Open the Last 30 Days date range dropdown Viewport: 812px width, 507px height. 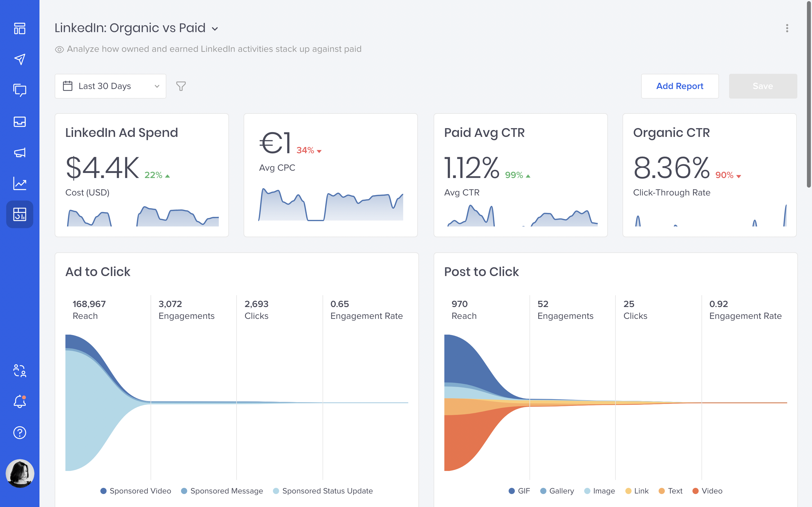pyautogui.click(x=111, y=86)
